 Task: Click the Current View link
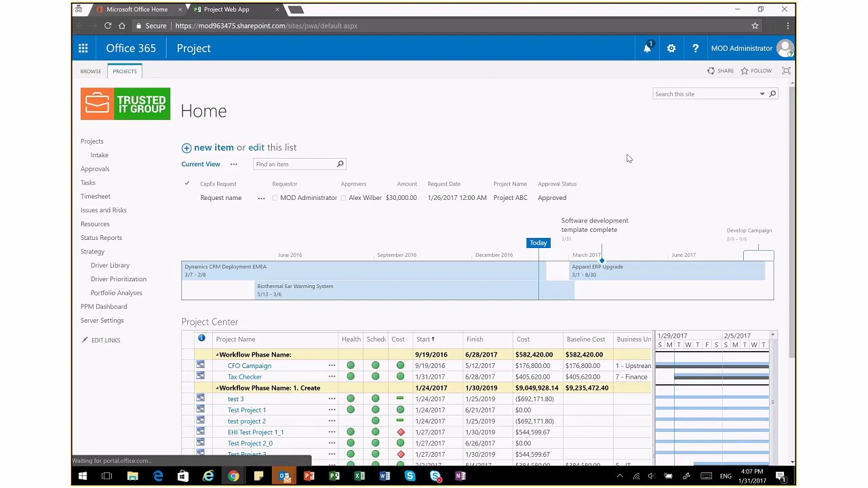(x=201, y=164)
